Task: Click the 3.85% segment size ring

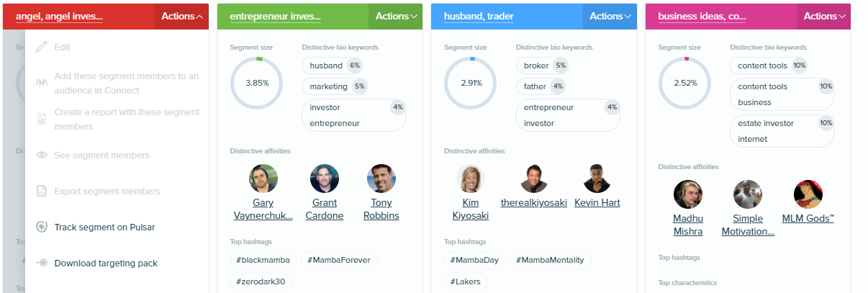Action: point(257,83)
